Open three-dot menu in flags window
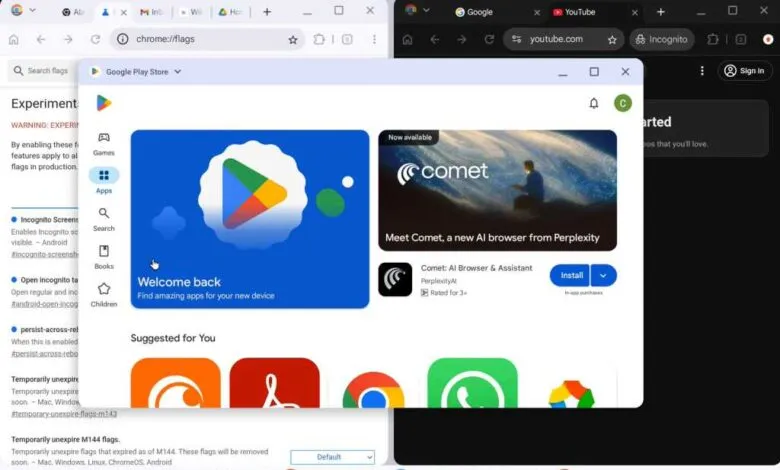 374,39
